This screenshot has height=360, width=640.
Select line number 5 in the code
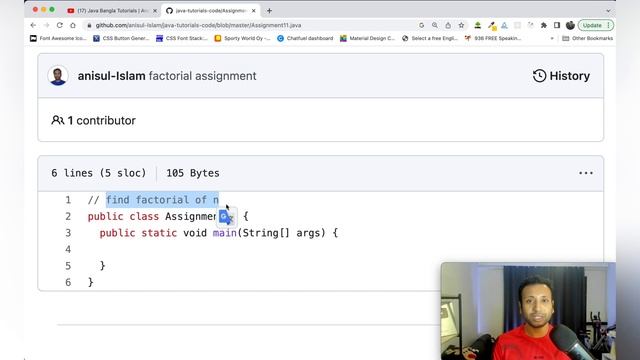(x=68, y=266)
